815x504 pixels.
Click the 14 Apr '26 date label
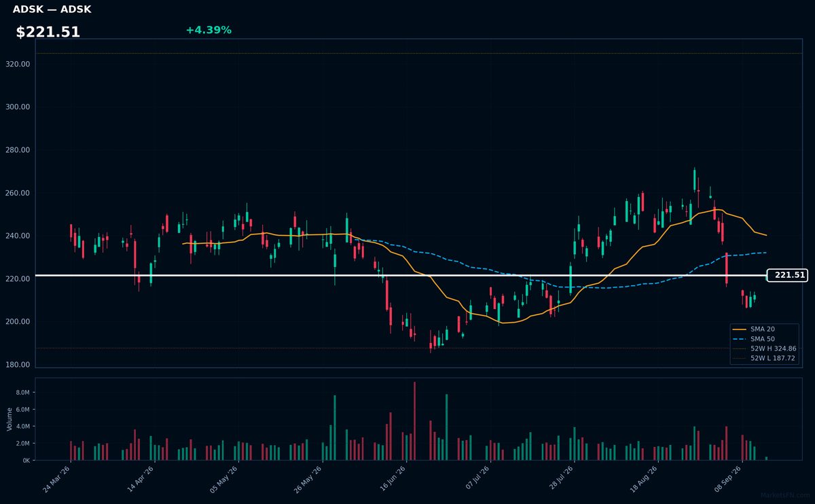coord(141,480)
